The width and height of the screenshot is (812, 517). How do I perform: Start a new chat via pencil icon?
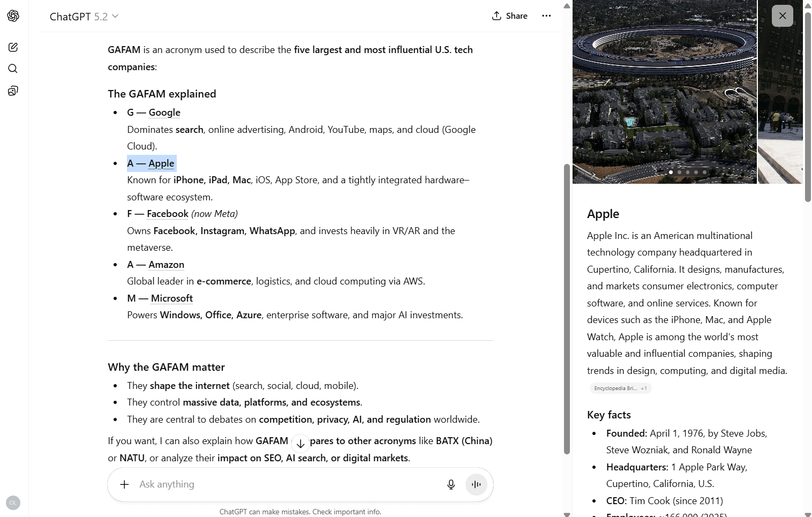[x=13, y=47]
